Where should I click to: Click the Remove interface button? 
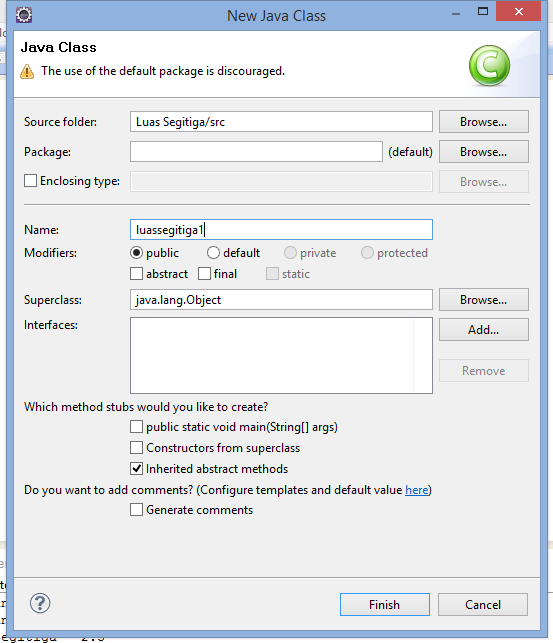484,371
